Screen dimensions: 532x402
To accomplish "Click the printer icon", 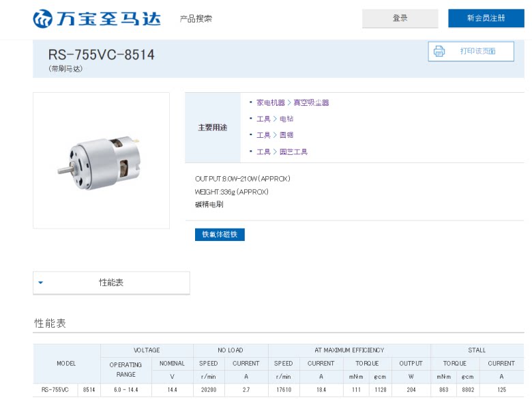I will 439,51.
